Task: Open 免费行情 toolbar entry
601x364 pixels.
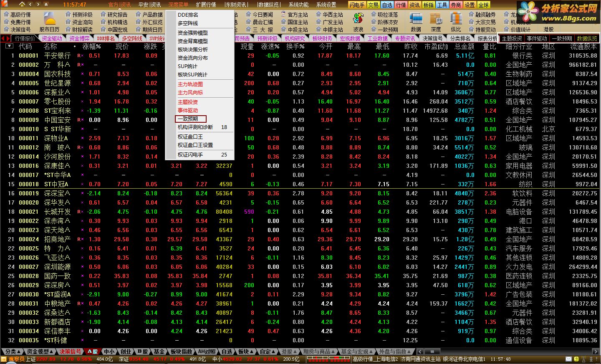Action: (x=17, y=22)
